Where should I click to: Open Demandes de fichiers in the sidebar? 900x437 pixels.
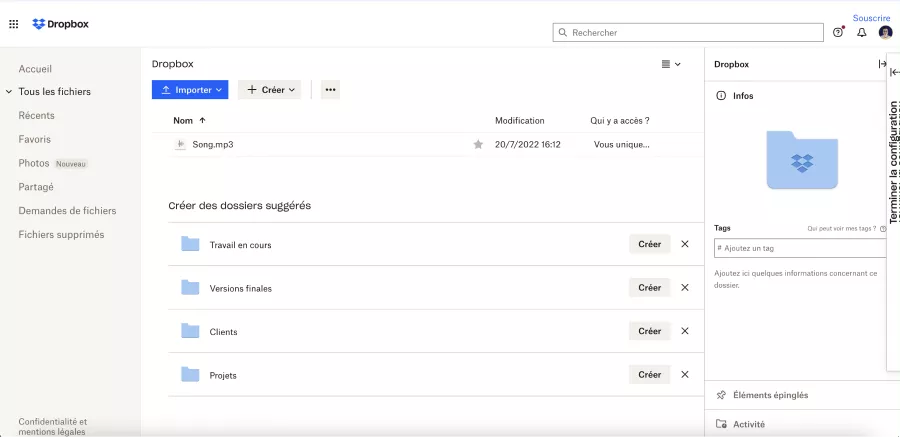[67, 211]
